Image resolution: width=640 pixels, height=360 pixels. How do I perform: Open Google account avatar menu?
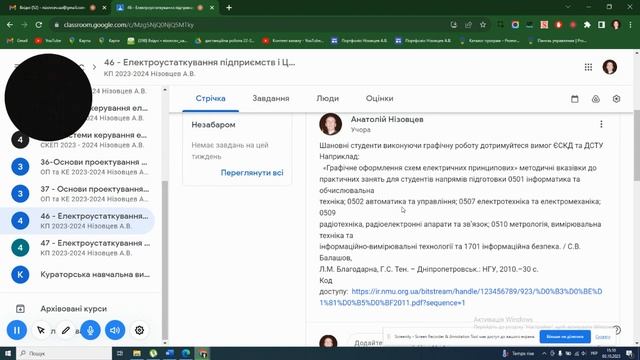pyautogui.click(x=610, y=67)
